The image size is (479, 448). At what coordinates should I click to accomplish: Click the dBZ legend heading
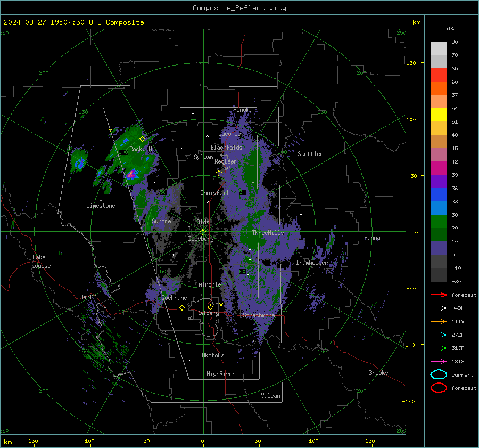click(451, 28)
